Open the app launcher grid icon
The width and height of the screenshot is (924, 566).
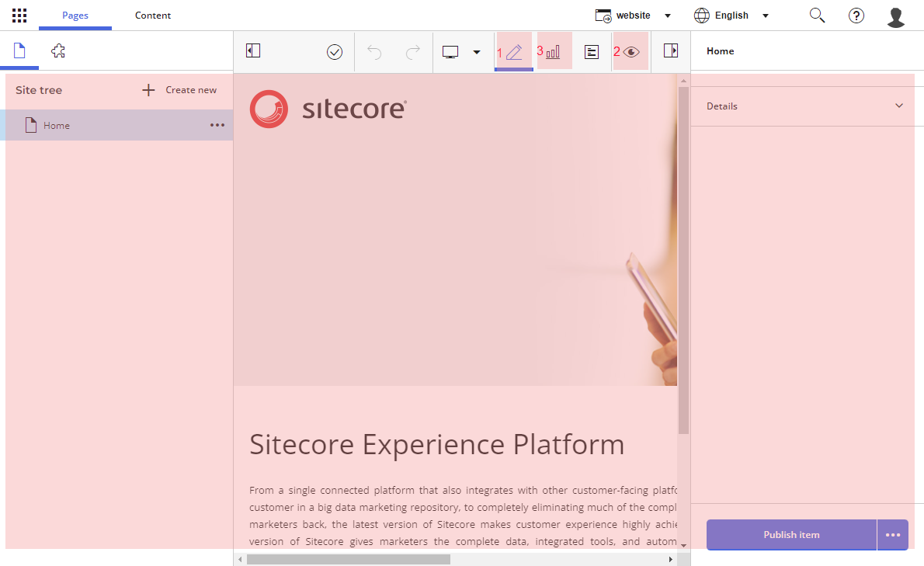tap(19, 16)
